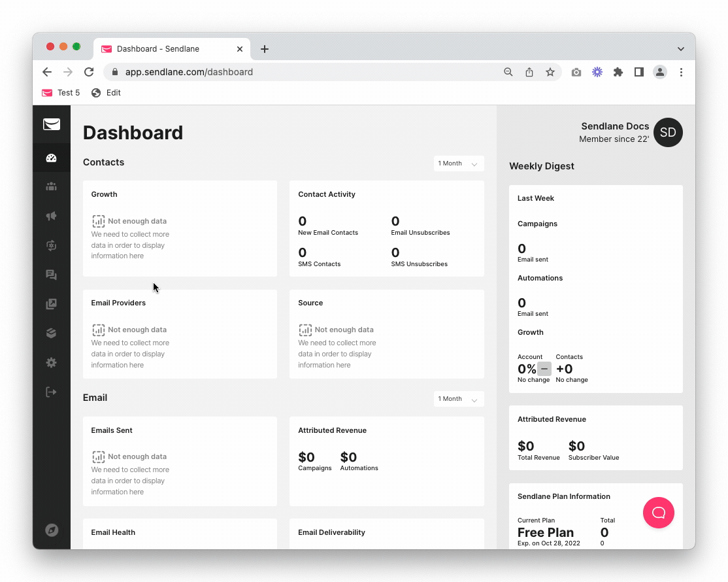Open the settings gear icon in sidebar
Viewport: 728px width, 582px height.
[52, 363]
